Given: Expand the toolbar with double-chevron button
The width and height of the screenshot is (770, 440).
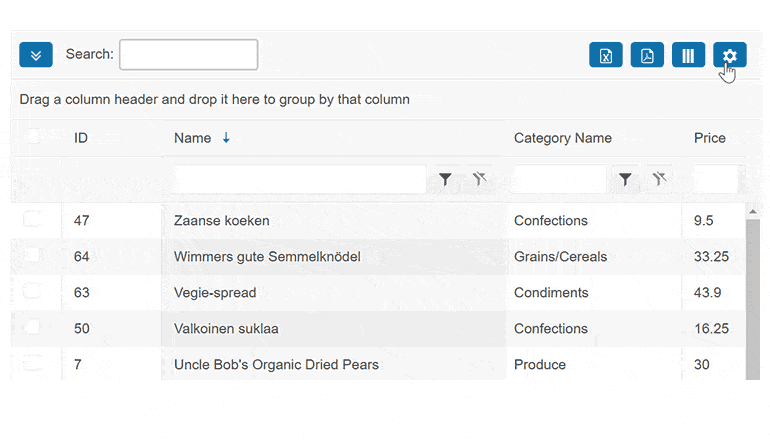Looking at the screenshot, I should tap(36, 55).
